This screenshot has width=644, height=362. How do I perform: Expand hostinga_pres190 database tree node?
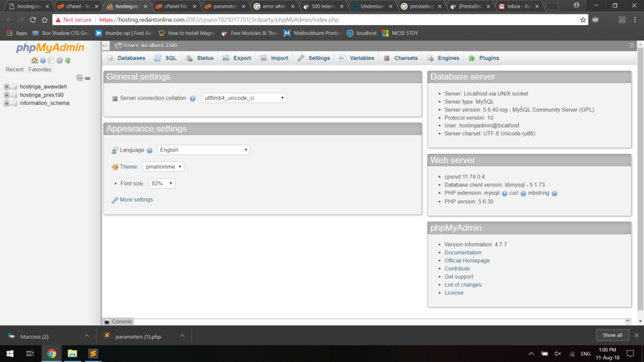point(6,95)
